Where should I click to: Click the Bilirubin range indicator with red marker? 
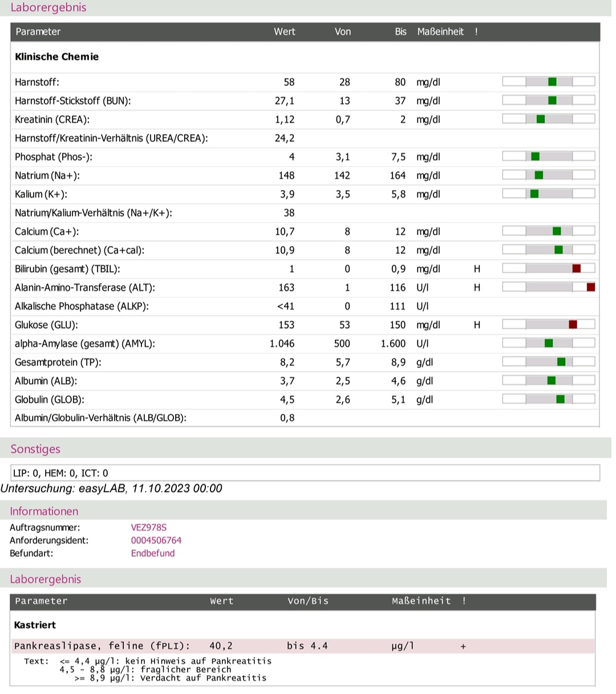(x=548, y=269)
